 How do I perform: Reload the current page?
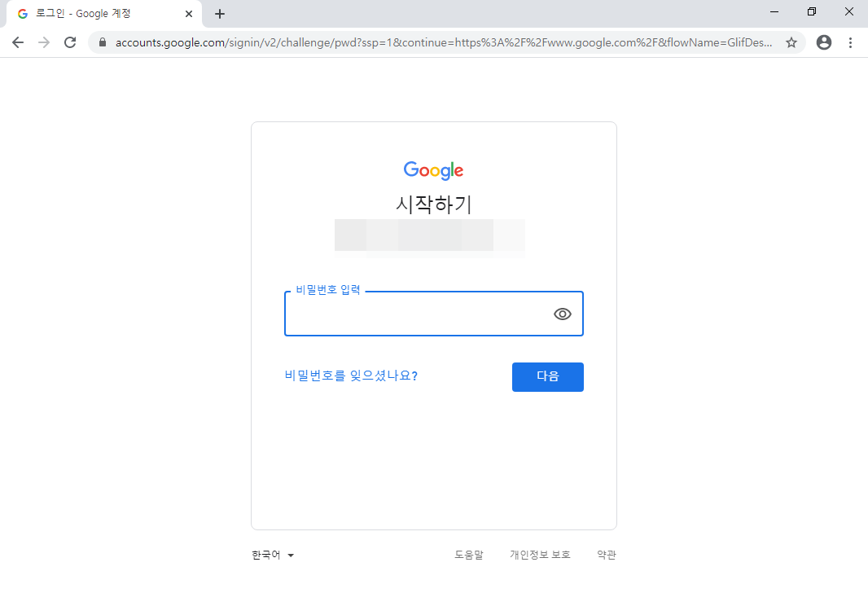point(70,42)
